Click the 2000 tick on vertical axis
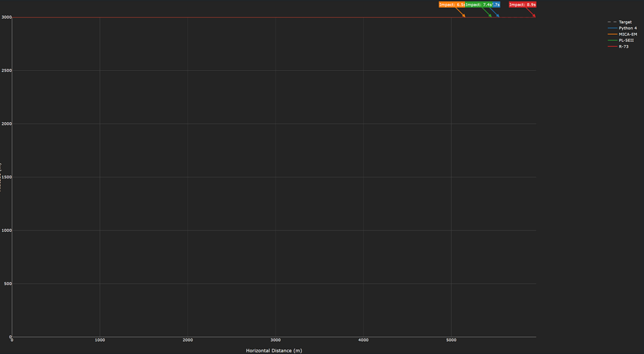The height and width of the screenshot is (354, 644). [x=5, y=124]
